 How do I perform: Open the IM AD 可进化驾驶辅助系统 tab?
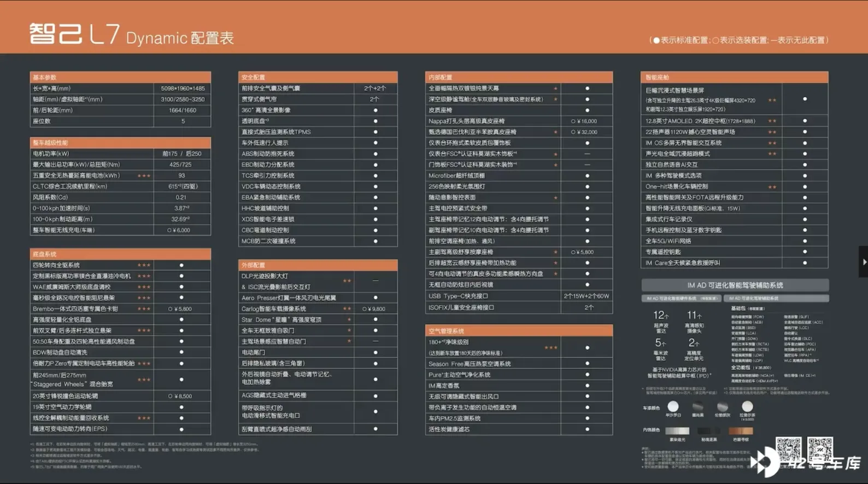point(776,299)
